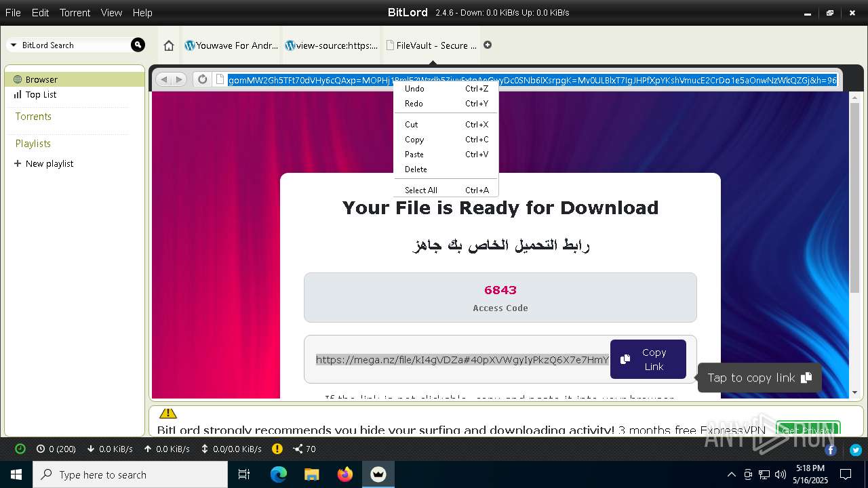Select Top List in the sidebar

click(75, 94)
